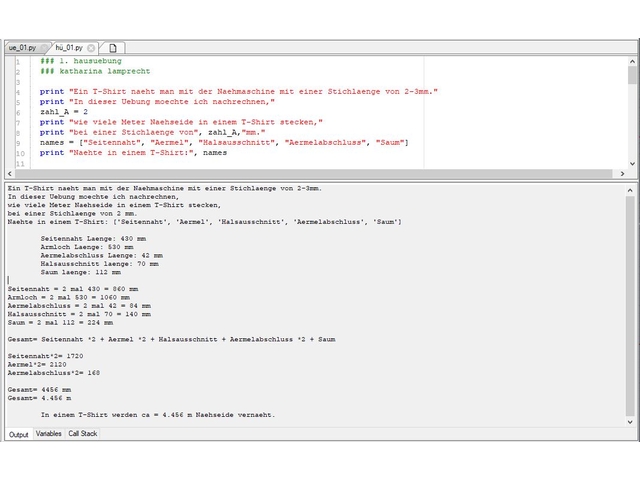The image size is (640, 480).
Task: Click the 'names =' list assignment line
Action: [x=224, y=142]
